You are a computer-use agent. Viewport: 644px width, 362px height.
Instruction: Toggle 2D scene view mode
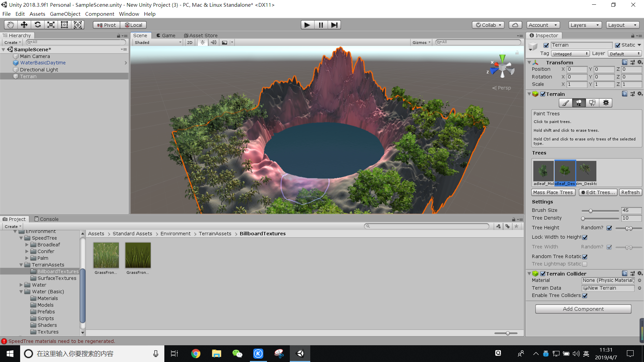coord(190,43)
